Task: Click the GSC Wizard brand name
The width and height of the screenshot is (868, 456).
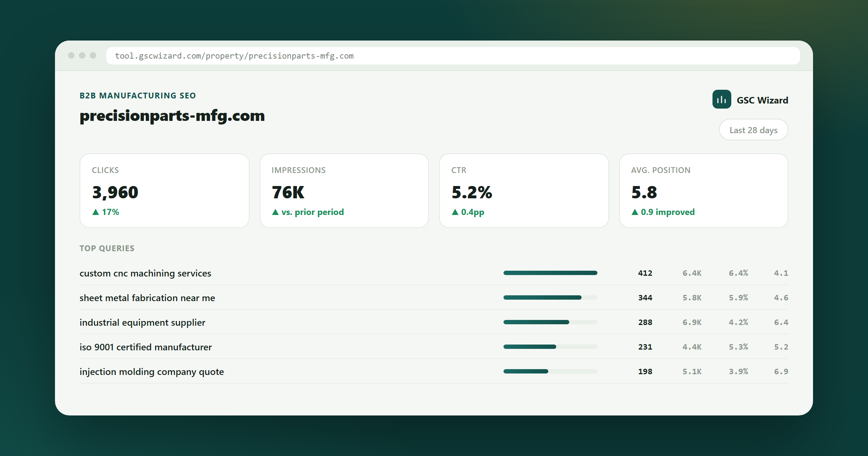Action: 762,100
